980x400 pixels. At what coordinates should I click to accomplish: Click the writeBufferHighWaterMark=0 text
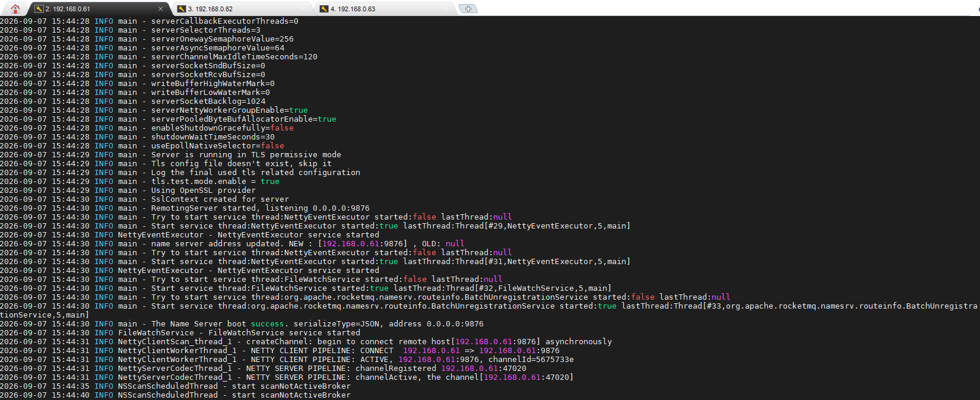click(x=213, y=84)
